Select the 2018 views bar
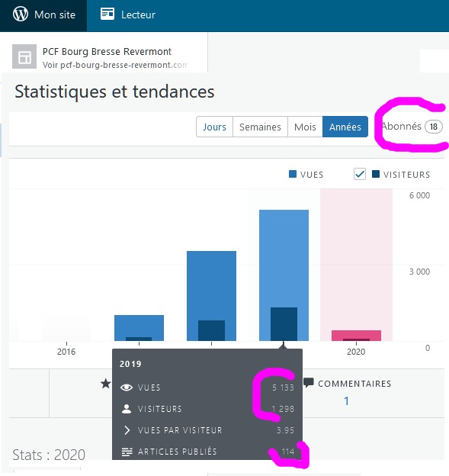Image resolution: width=449 pixels, height=476 pixels. point(211,296)
